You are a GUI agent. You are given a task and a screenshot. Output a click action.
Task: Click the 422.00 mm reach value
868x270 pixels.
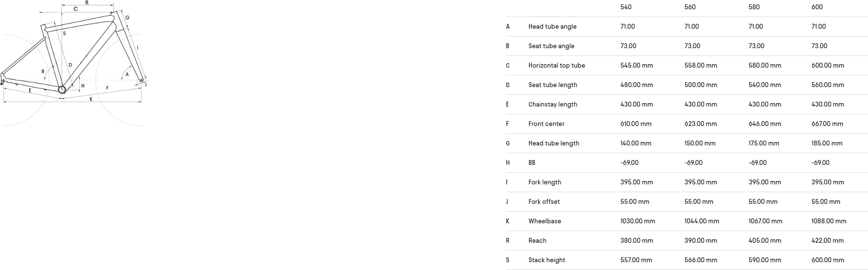[x=827, y=240]
